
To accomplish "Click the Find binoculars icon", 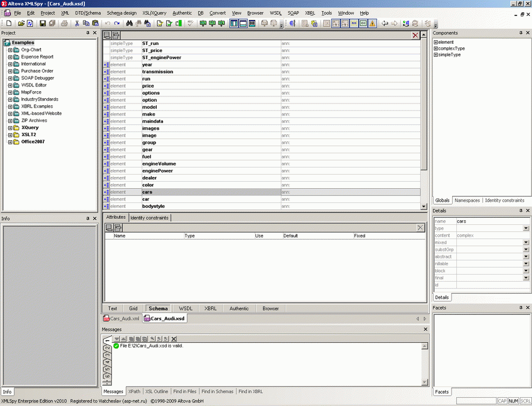I will (x=129, y=23).
